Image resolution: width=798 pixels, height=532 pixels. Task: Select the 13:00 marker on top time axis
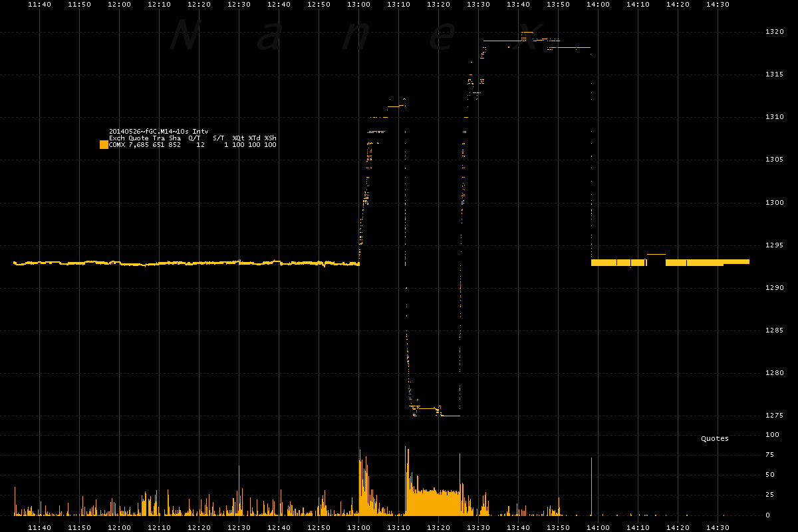coord(359,5)
